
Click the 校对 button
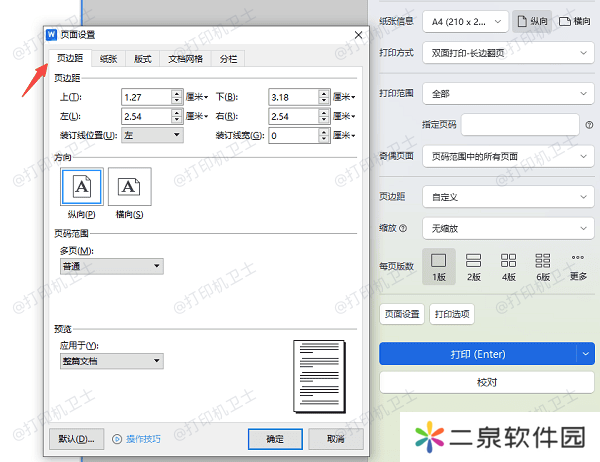487,382
